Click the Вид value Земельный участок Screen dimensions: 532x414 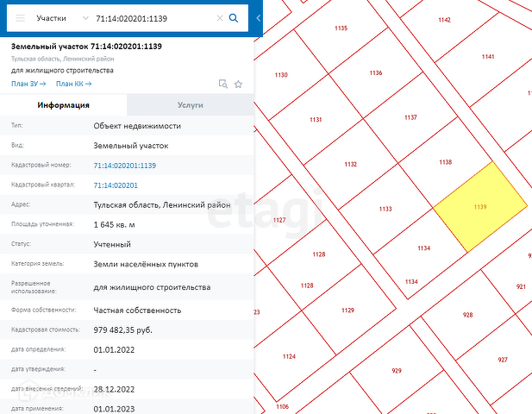click(x=131, y=146)
